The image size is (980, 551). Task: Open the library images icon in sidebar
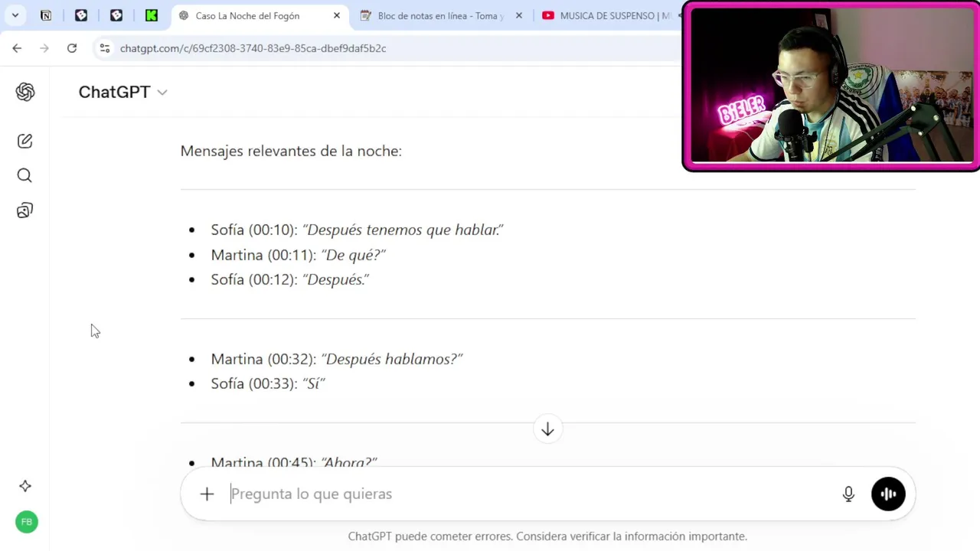point(24,210)
